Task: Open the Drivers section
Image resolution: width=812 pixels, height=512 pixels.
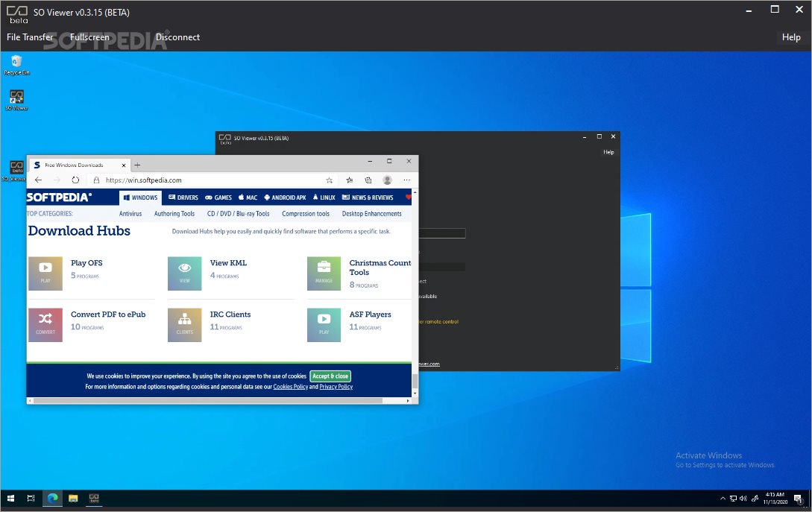Action: tap(183, 197)
